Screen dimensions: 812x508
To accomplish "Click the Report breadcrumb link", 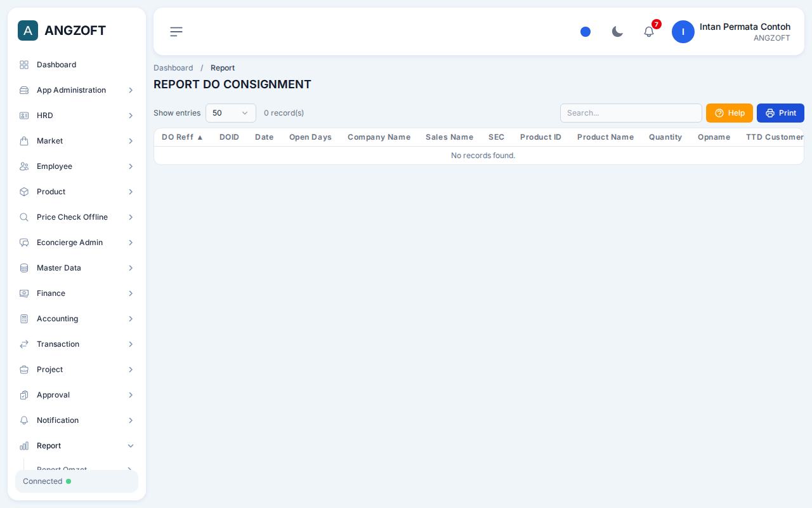I will pyautogui.click(x=223, y=68).
